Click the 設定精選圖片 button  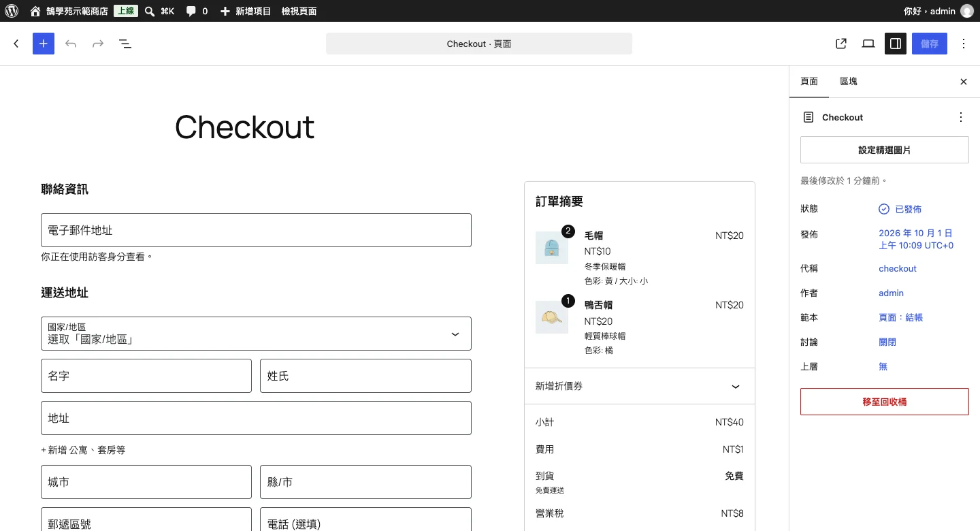coord(885,150)
